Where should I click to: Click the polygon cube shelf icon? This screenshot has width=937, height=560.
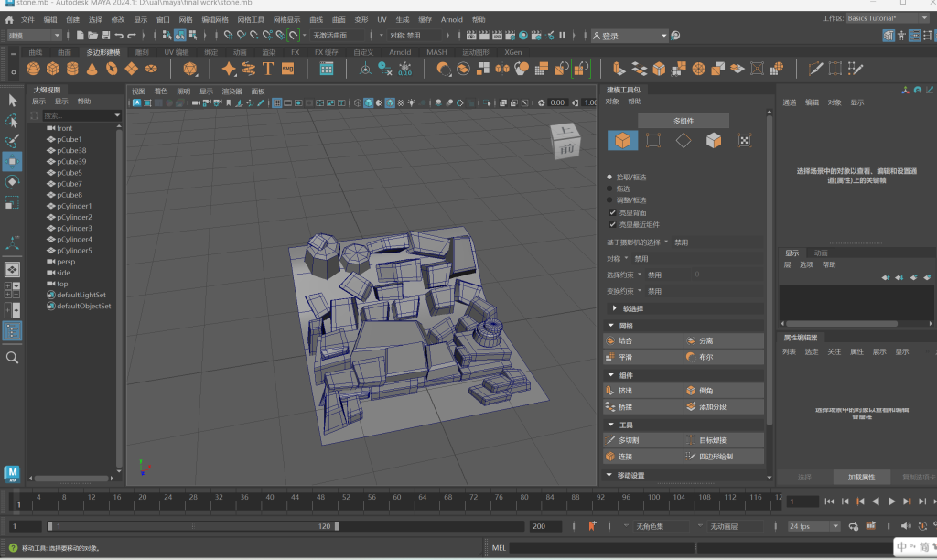53,69
